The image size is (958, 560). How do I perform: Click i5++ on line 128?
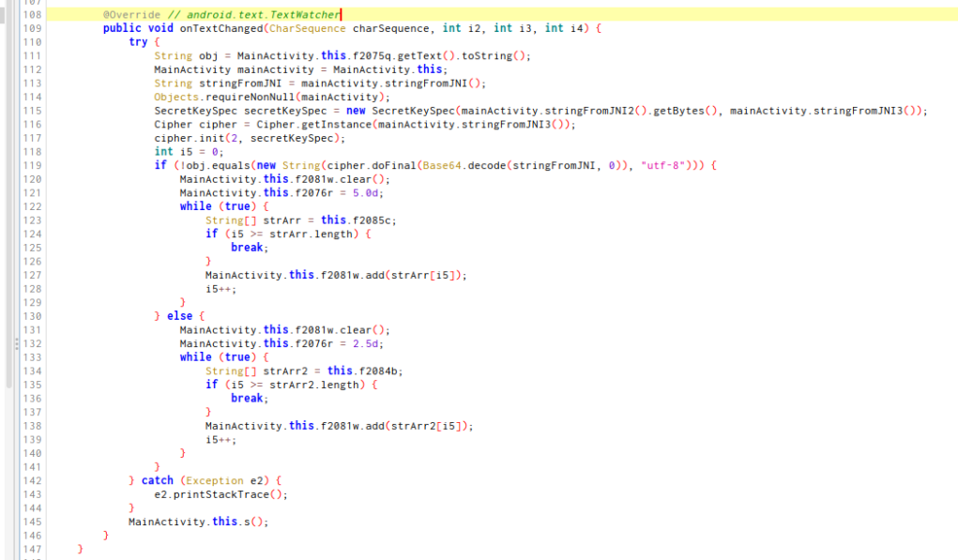218,289
